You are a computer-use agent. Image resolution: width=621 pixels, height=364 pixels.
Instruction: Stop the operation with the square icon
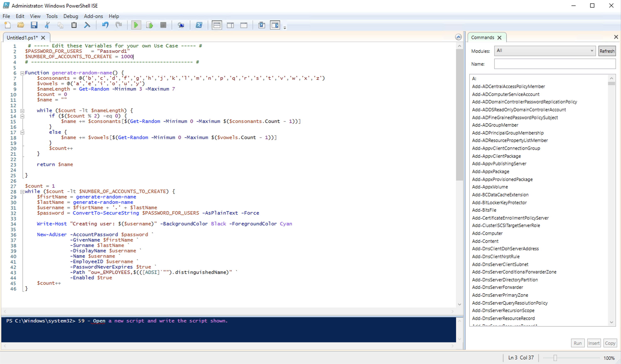tap(163, 25)
